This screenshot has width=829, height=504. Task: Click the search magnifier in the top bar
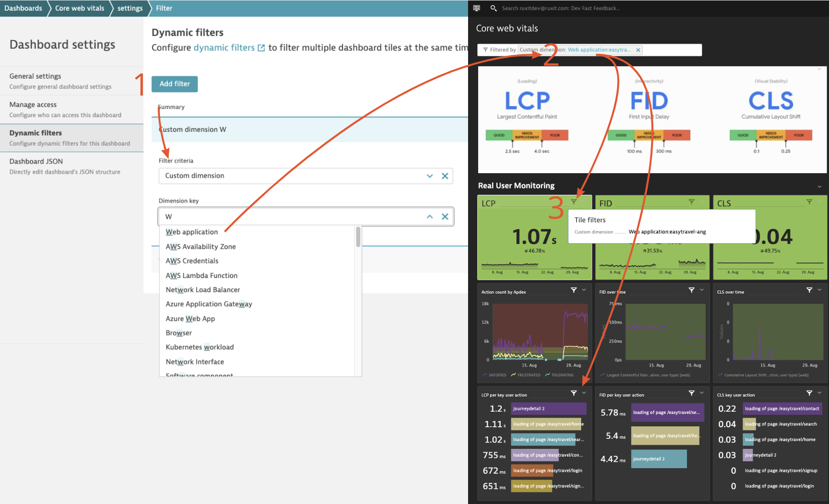click(494, 8)
